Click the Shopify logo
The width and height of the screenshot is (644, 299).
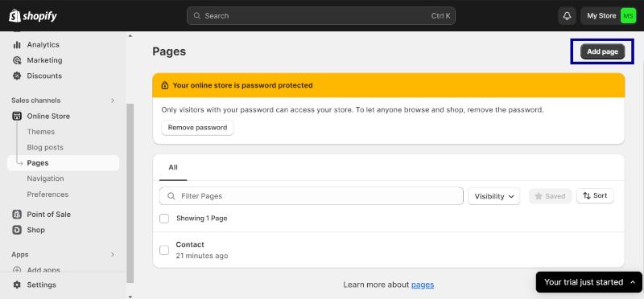[33, 15]
